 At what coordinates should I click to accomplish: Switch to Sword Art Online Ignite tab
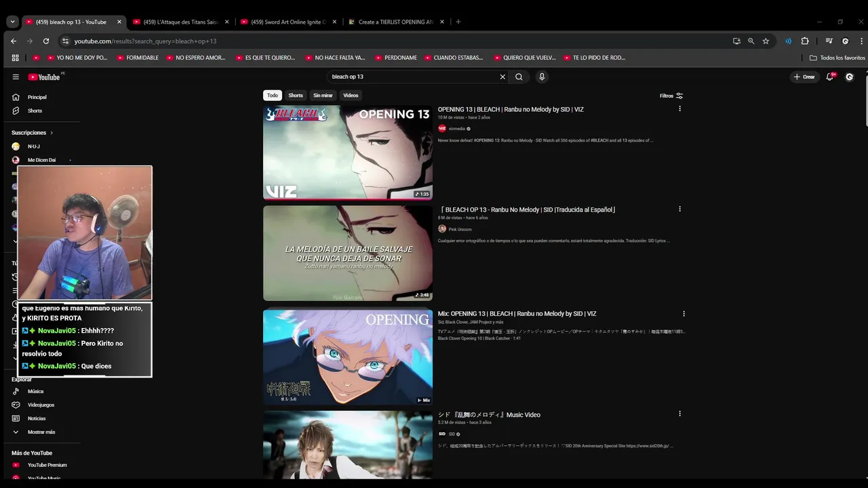(288, 22)
